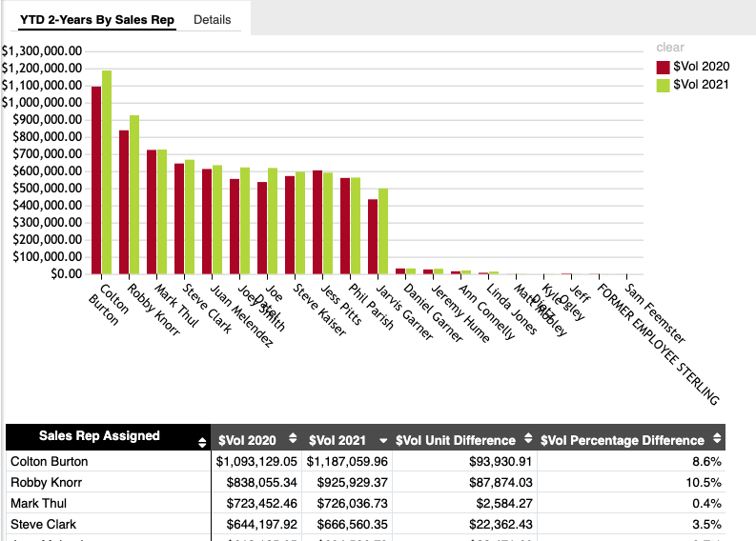Sort by $Vol Unit Difference arrow icon
The image size is (756, 541).
pyautogui.click(x=526, y=440)
